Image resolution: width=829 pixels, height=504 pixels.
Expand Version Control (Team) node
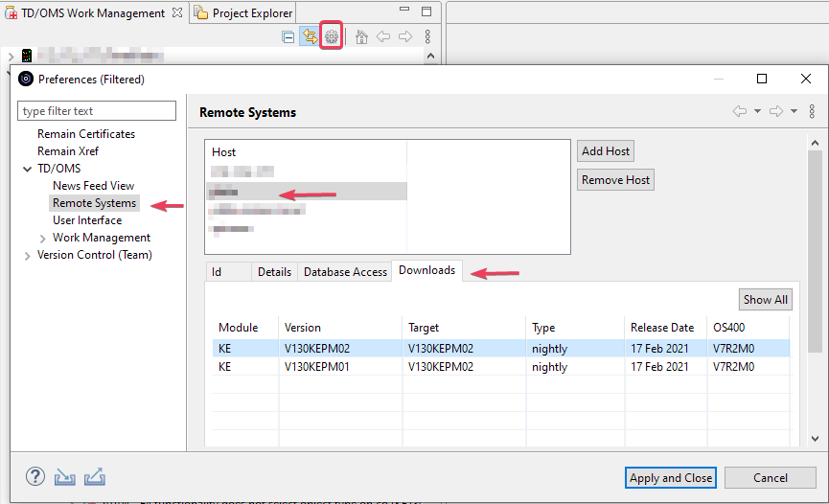point(26,255)
